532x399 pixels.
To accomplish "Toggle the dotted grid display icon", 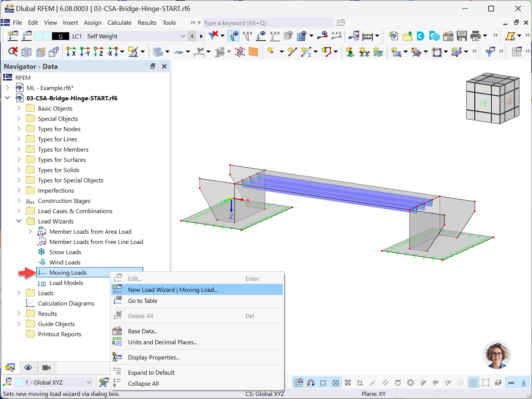I will [473, 383].
